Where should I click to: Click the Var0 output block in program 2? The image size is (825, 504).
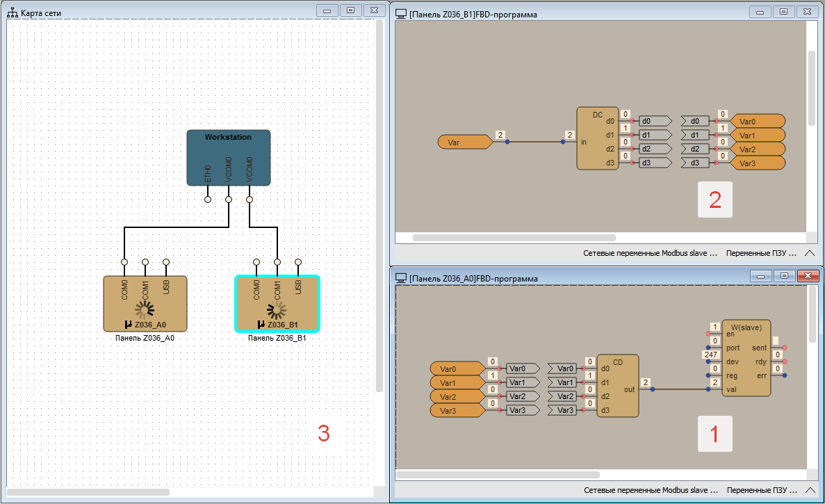tap(757, 120)
